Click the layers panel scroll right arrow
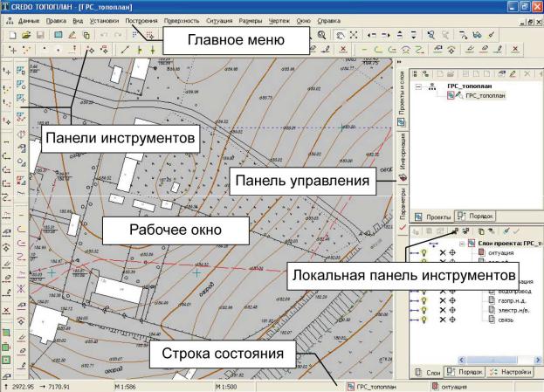The image size is (544, 392). pyautogui.click(x=538, y=360)
